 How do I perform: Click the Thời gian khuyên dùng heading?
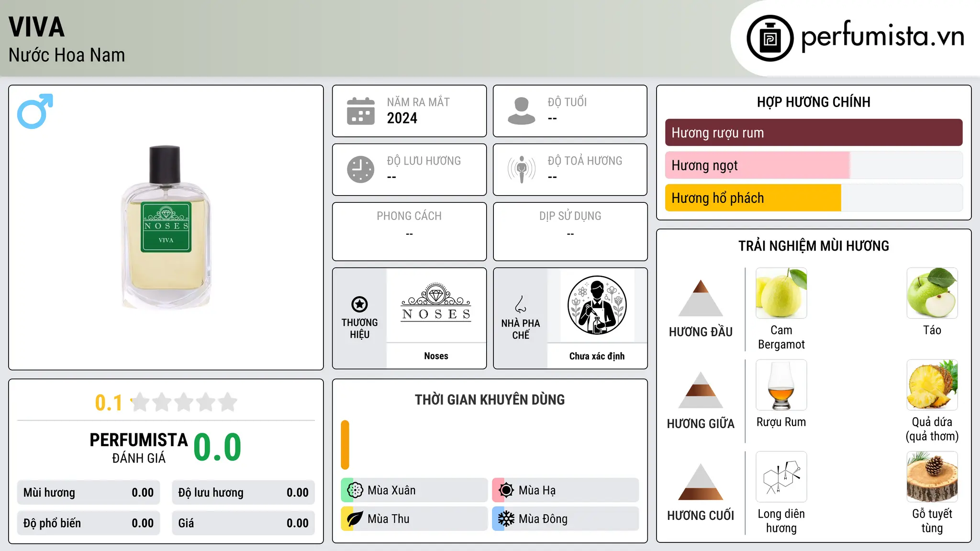(490, 399)
